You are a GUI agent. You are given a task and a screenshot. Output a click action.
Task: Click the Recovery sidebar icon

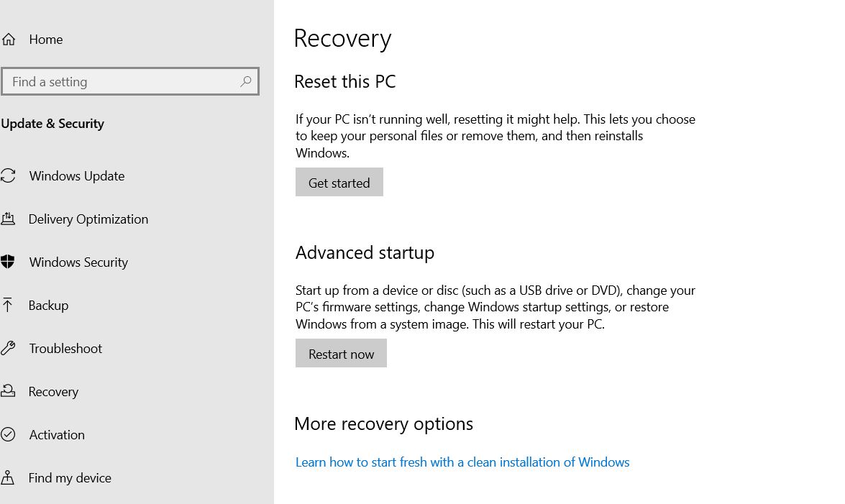(7, 391)
